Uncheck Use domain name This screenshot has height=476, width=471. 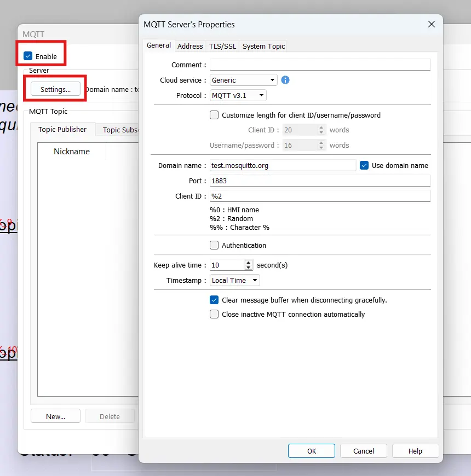tap(364, 165)
